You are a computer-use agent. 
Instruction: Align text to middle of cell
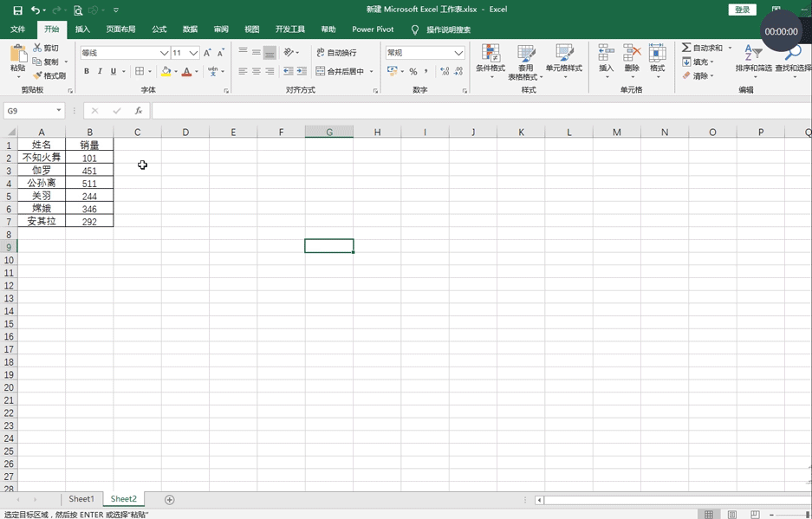click(257, 52)
